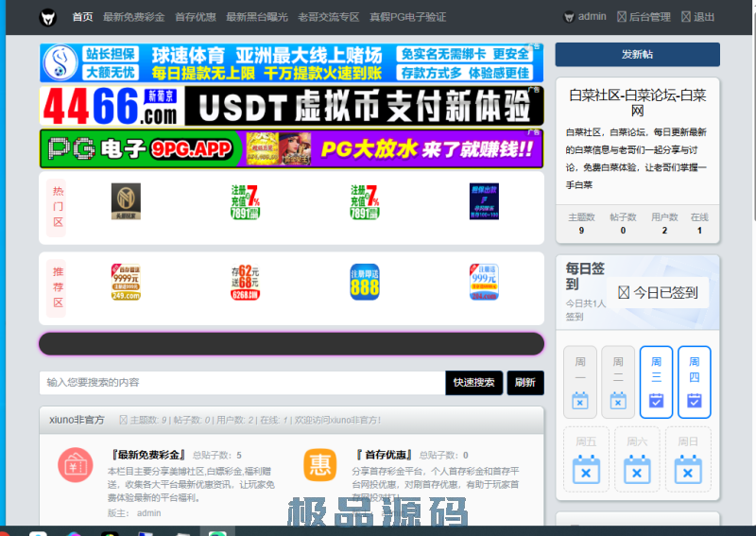Click the 刷新 refresh button
The width and height of the screenshot is (756, 536).
(x=525, y=383)
